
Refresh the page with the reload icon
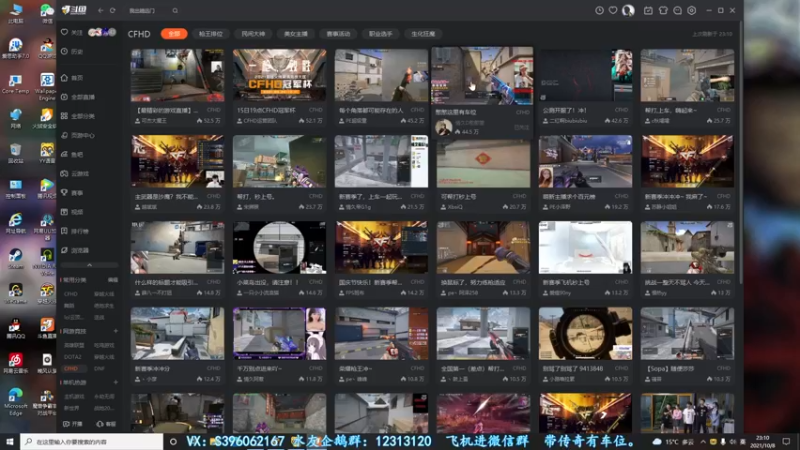[x=113, y=10]
